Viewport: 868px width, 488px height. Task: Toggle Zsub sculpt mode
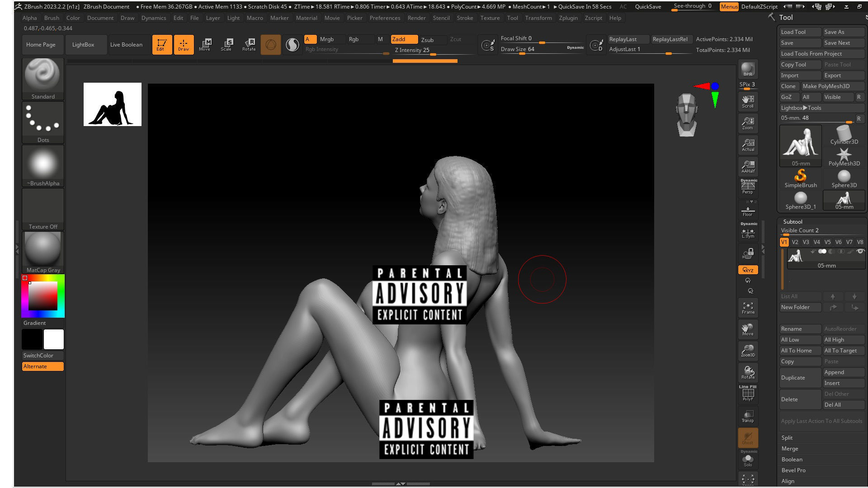click(432, 40)
